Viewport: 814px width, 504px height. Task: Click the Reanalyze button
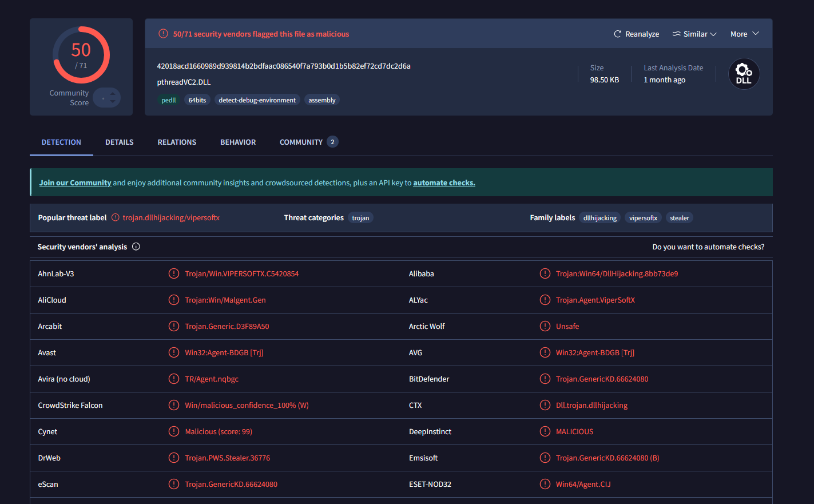[636, 34]
